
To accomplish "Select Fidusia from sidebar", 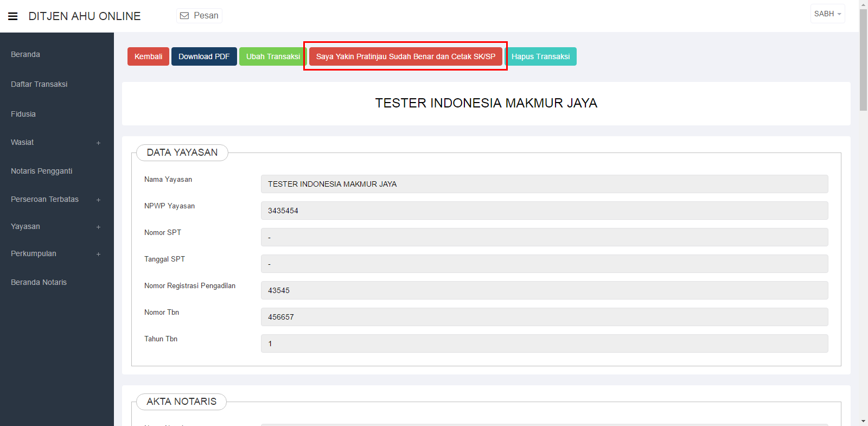I will click(23, 114).
